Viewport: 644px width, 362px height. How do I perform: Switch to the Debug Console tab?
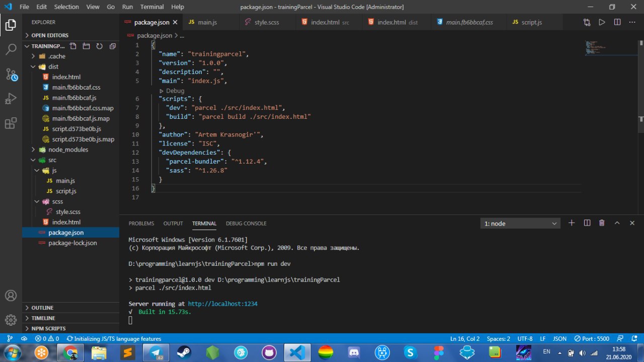point(246,224)
